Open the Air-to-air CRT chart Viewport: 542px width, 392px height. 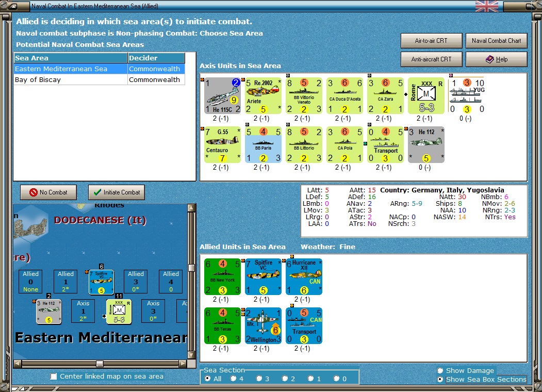[x=432, y=41]
